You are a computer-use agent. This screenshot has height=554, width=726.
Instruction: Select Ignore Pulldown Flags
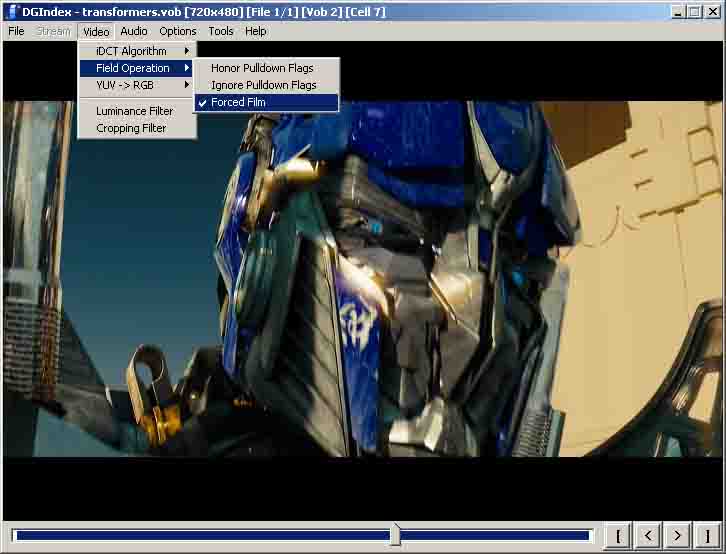click(x=267, y=85)
